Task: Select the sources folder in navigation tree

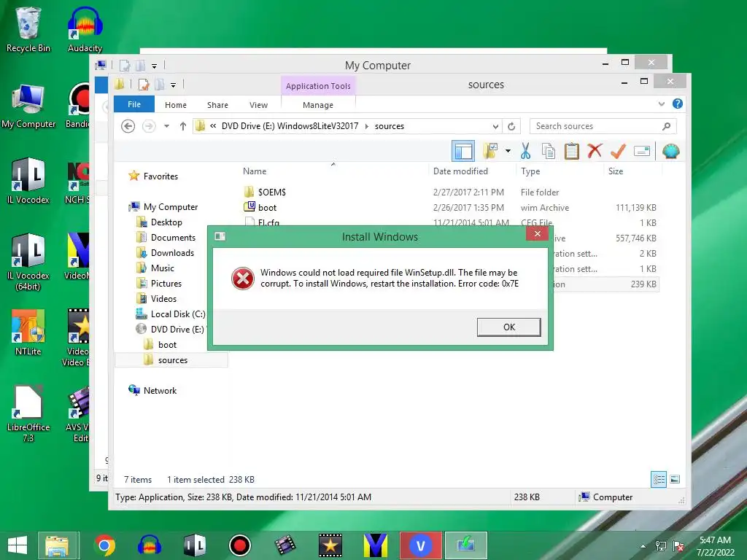Action: click(172, 360)
